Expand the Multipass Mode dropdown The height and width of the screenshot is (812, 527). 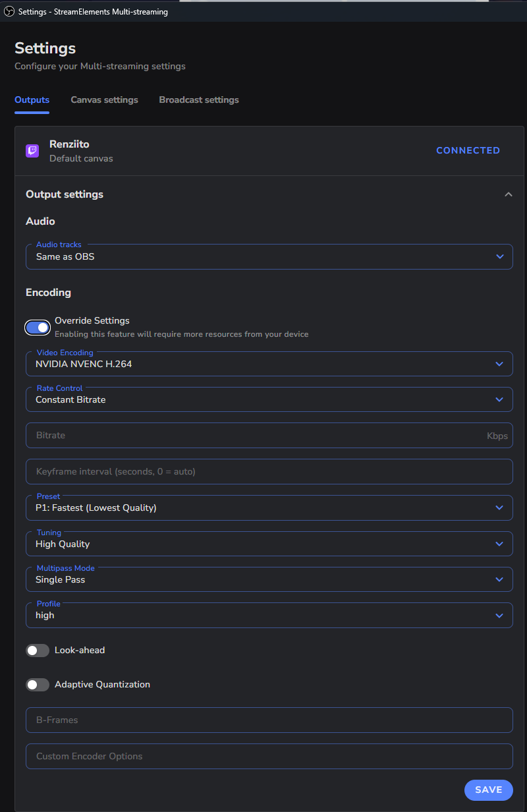[x=269, y=579]
